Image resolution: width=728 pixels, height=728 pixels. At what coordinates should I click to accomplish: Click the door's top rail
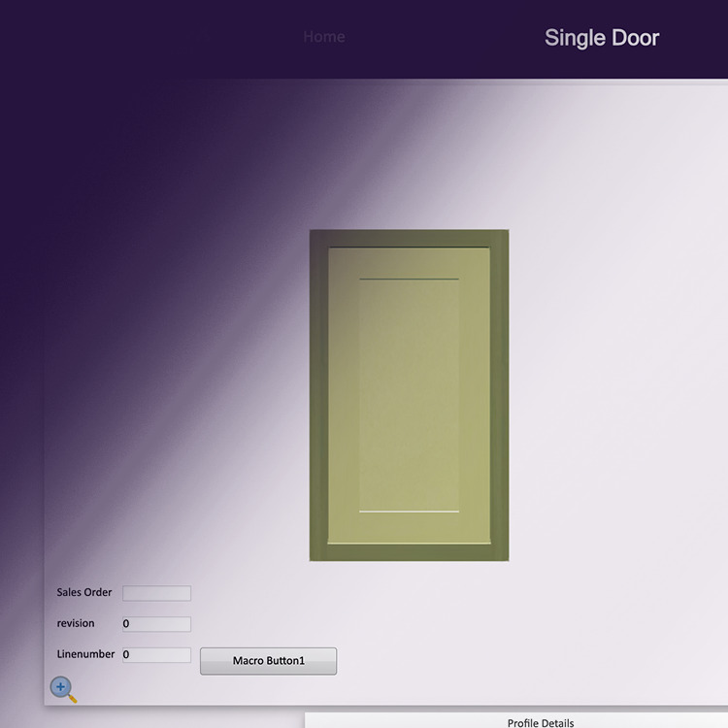pyautogui.click(x=409, y=263)
